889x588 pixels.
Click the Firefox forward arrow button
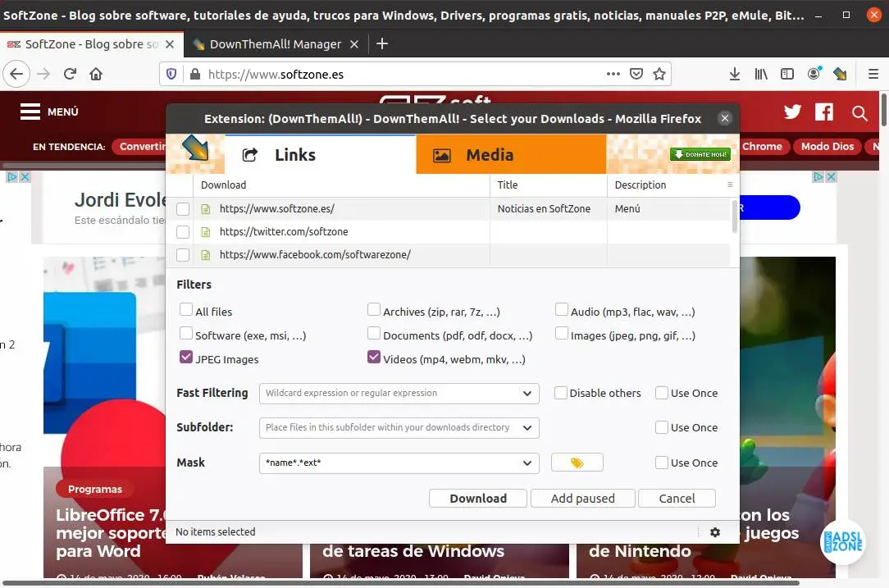point(43,75)
